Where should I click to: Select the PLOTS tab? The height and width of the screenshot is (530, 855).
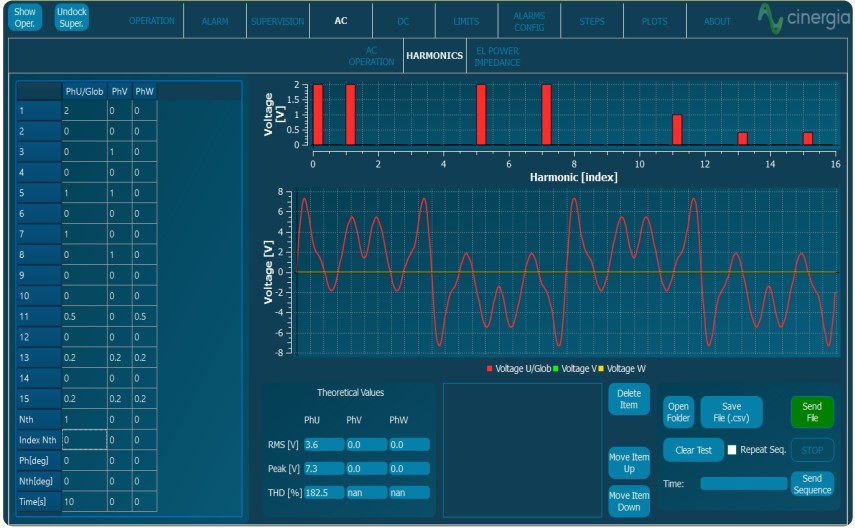pyautogui.click(x=654, y=21)
